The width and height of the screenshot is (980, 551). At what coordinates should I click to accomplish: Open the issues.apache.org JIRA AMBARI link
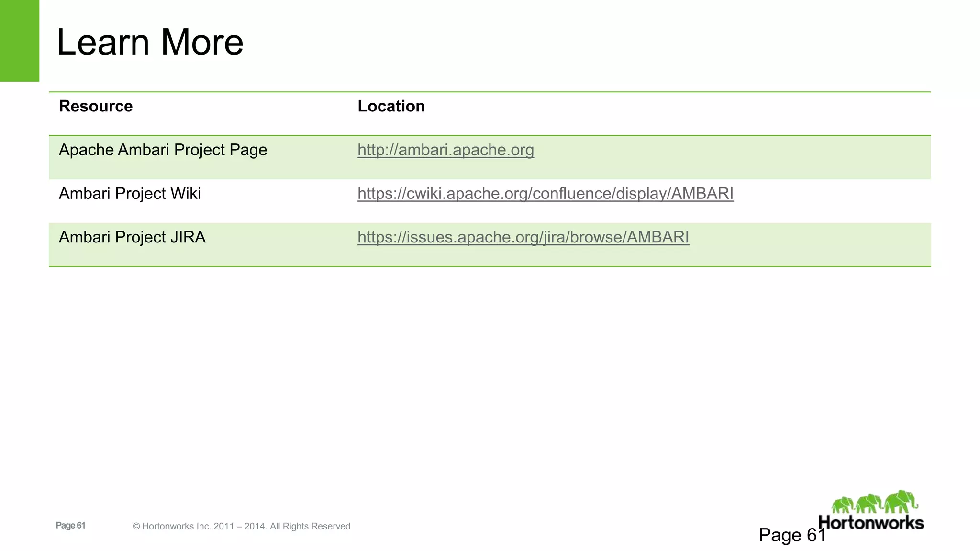523,237
